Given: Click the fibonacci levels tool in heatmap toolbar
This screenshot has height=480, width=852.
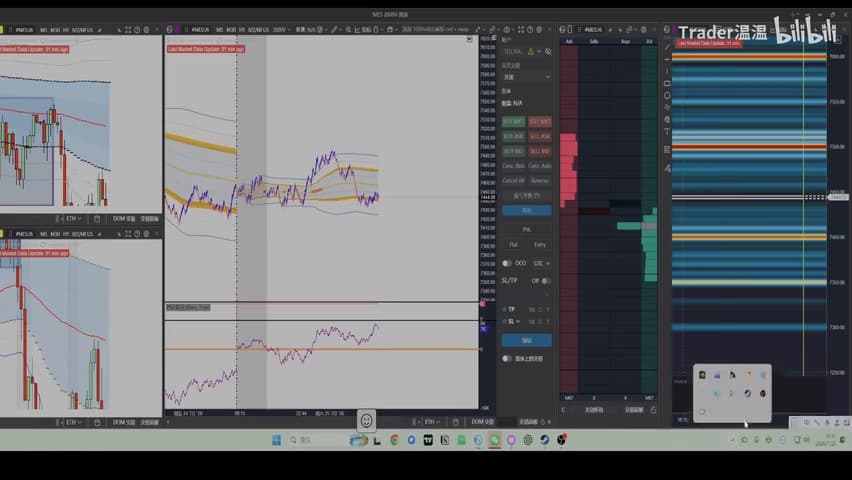Looking at the screenshot, I should (x=667, y=149).
